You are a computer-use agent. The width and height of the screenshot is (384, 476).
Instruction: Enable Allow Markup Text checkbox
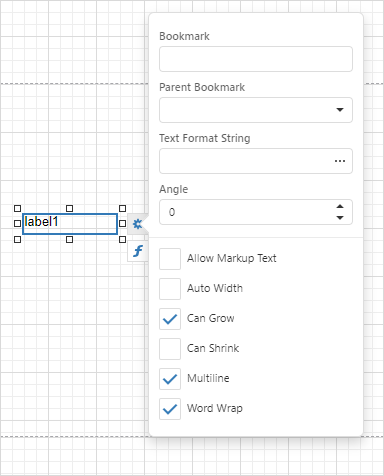point(170,259)
